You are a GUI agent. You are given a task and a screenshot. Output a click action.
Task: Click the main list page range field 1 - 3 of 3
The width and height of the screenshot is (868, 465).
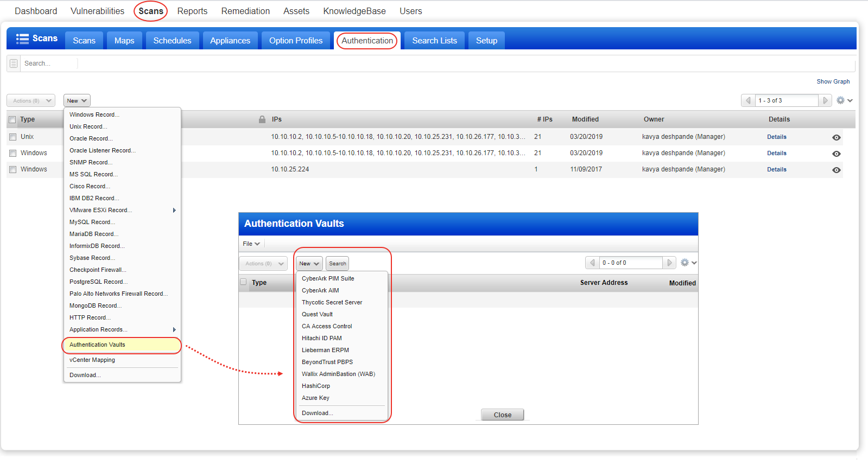tap(786, 100)
